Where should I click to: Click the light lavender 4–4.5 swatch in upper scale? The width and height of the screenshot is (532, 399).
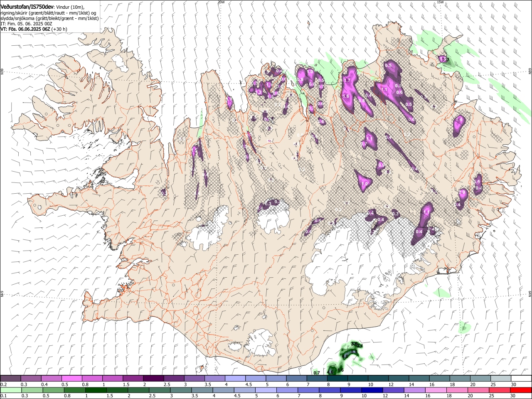pyautogui.click(x=235, y=379)
